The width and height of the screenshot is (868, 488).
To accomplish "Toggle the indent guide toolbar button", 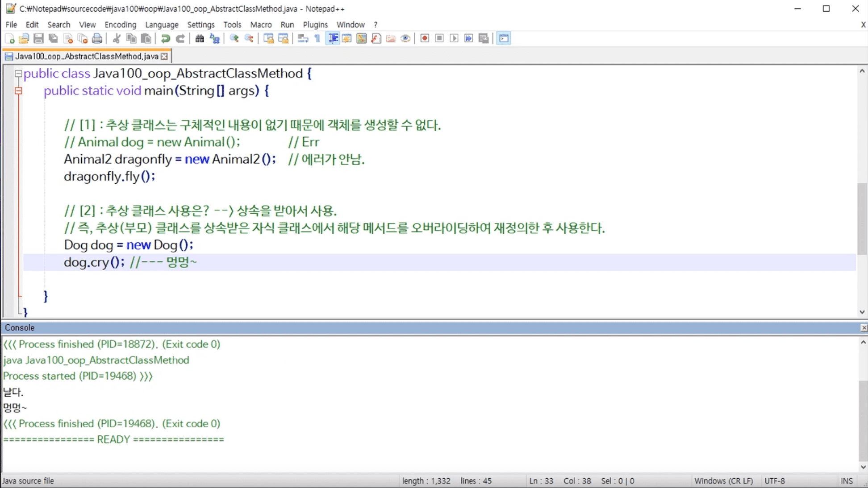I will [333, 39].
